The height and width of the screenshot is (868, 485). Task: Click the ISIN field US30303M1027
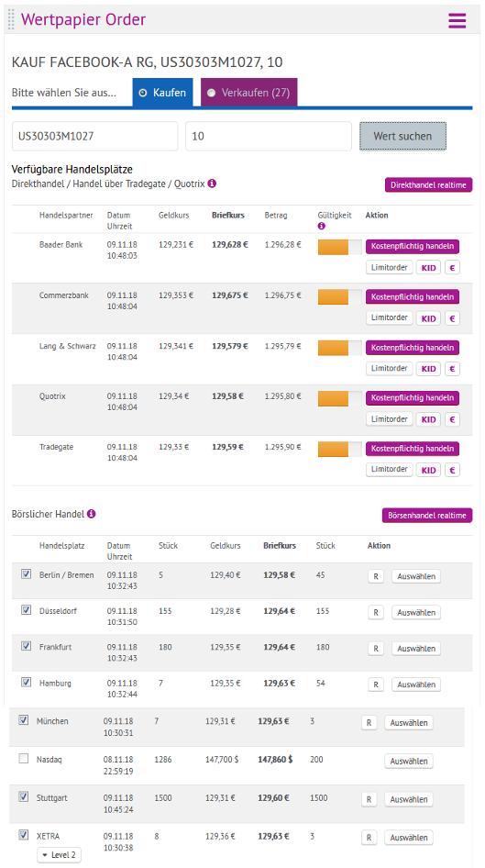pos(95,136)
